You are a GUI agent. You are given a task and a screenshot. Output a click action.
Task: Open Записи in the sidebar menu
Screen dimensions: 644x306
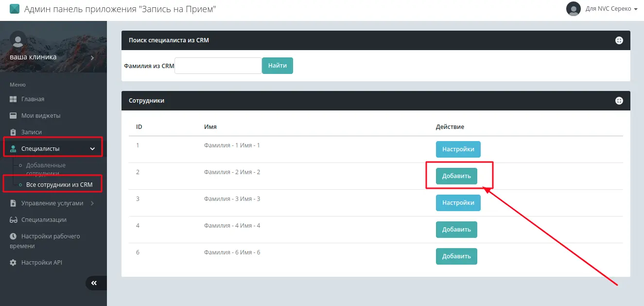click(31, 132)
